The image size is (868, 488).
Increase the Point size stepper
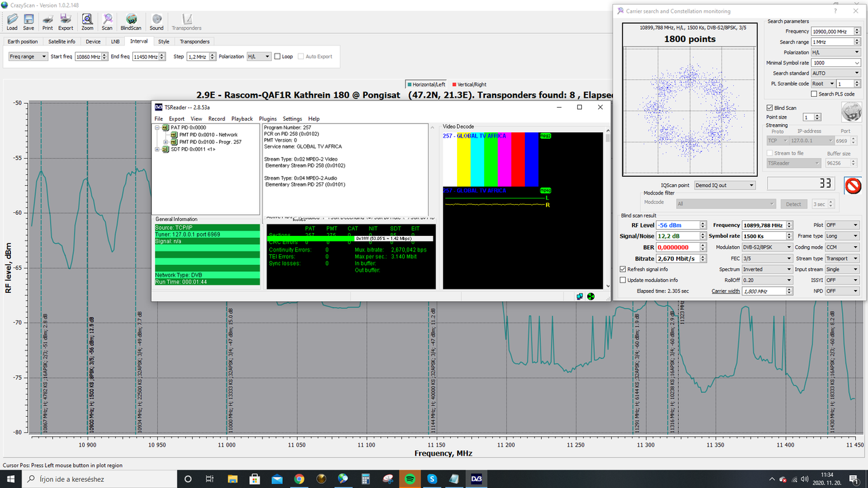click(x=818, y=115)
